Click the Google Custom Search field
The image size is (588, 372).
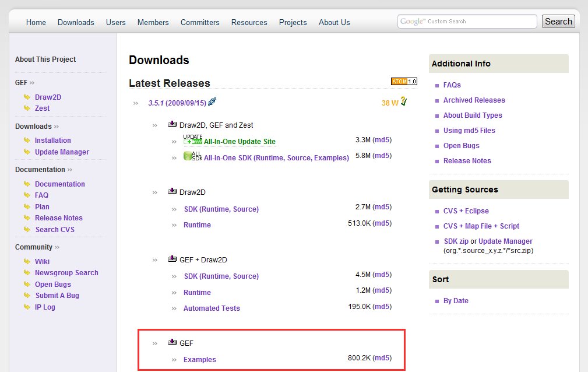[467, 22]
